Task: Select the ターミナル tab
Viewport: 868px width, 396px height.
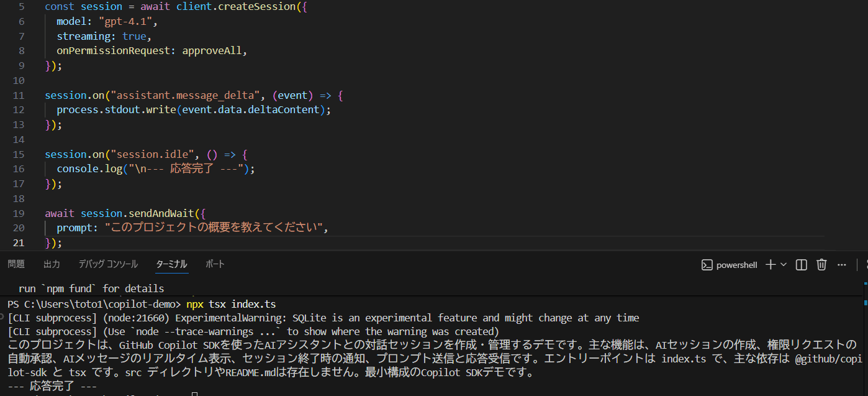Action: click(x=171, y=264)
